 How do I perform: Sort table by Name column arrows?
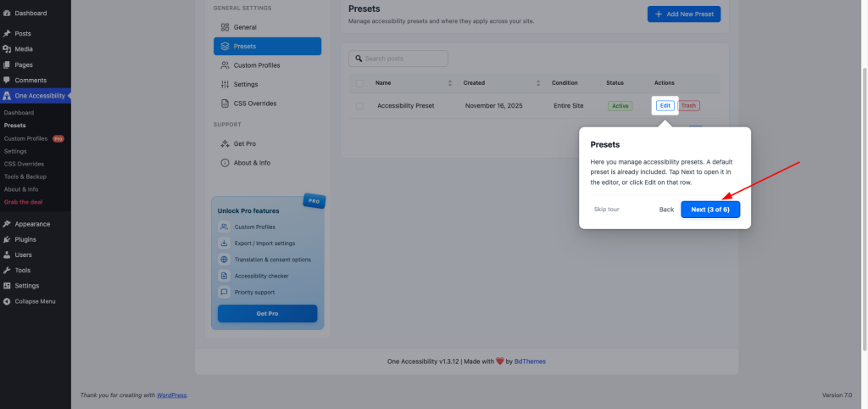[450, 83]
